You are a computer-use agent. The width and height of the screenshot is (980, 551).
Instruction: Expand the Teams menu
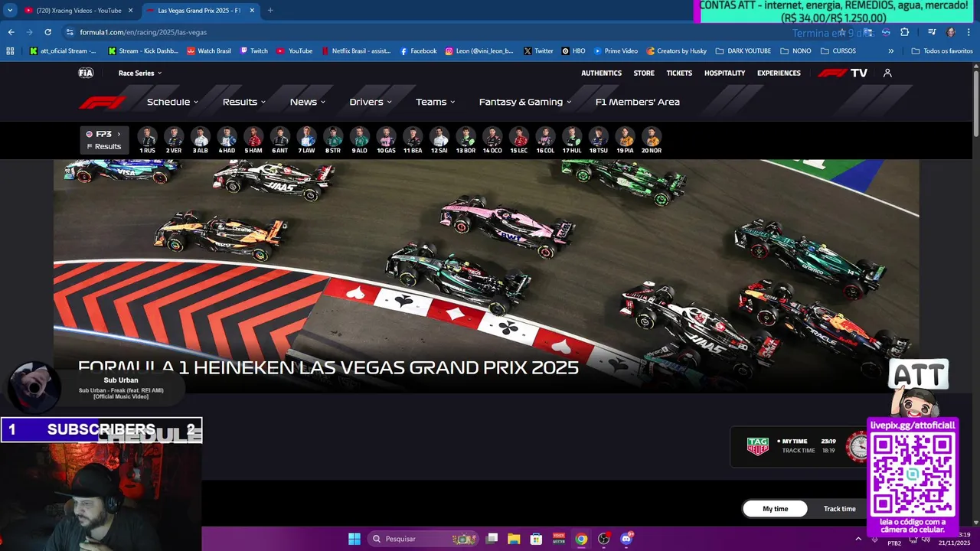[x=436, y=102]
